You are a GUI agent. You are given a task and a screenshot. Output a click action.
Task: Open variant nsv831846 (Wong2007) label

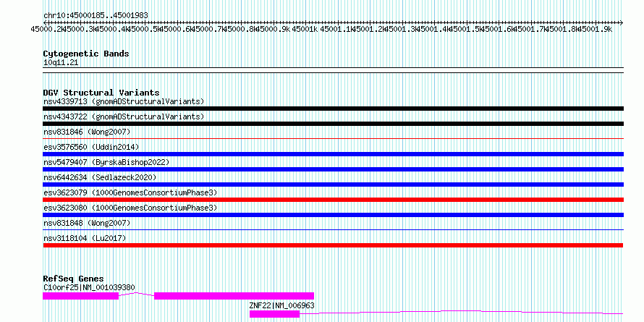87,132
